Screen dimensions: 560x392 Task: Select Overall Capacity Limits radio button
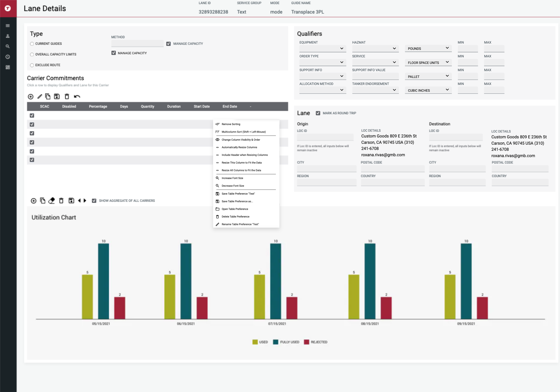(32, 54)
